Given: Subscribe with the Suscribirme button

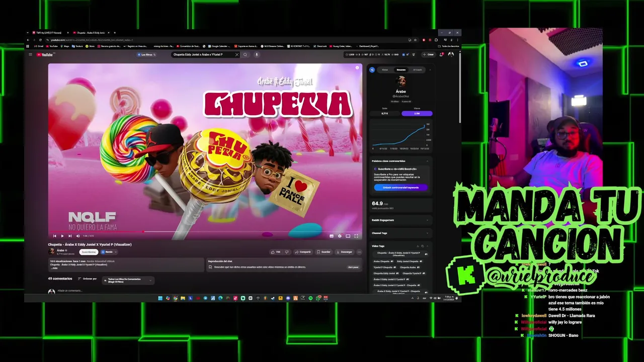Looking at the screenshot, I should pyautogui.click(x=89, y=252).
